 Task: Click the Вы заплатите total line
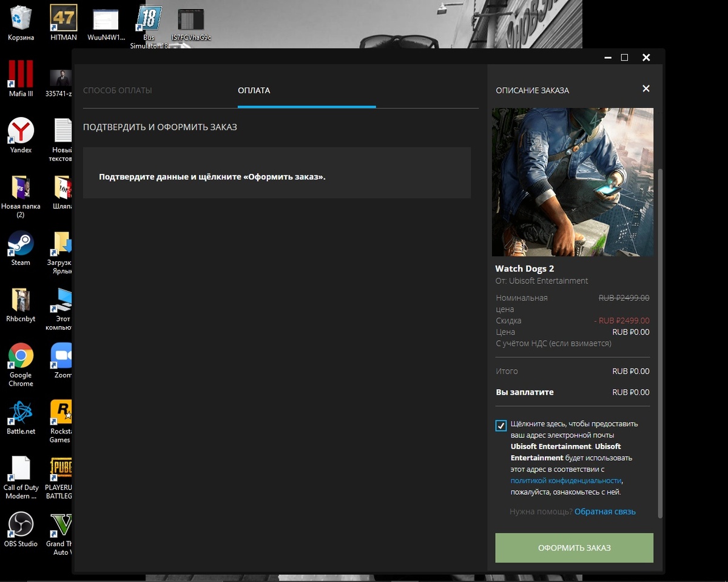click(x=573, y=392)
